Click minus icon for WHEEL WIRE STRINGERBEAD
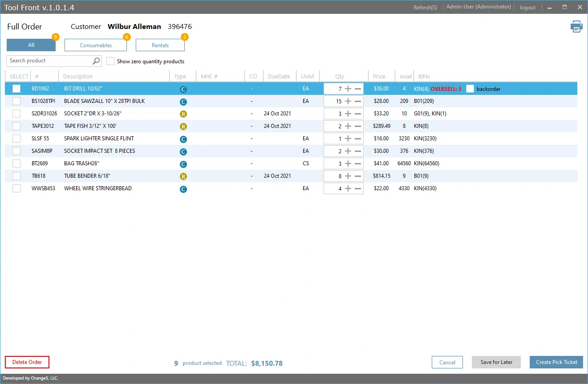 [x=358, y=188]
